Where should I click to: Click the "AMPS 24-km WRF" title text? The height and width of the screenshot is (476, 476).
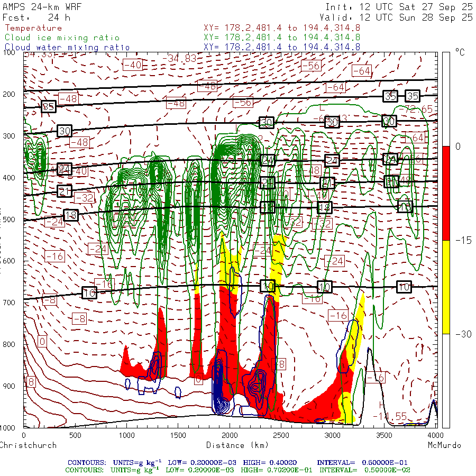point(42,7)
